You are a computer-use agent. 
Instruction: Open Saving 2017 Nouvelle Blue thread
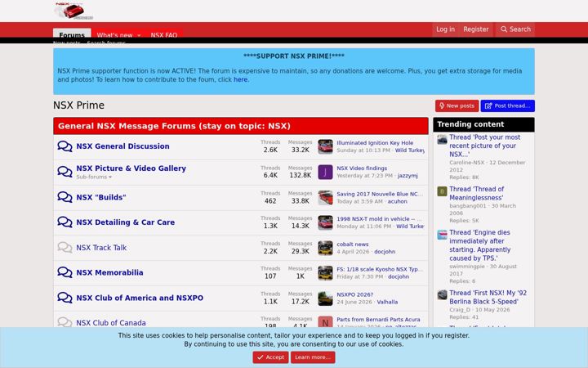(380, 194)
